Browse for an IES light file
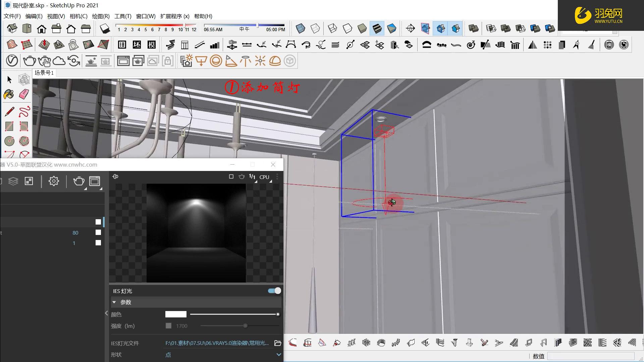The height and width of the screenshot is (362, 644). 277,343
